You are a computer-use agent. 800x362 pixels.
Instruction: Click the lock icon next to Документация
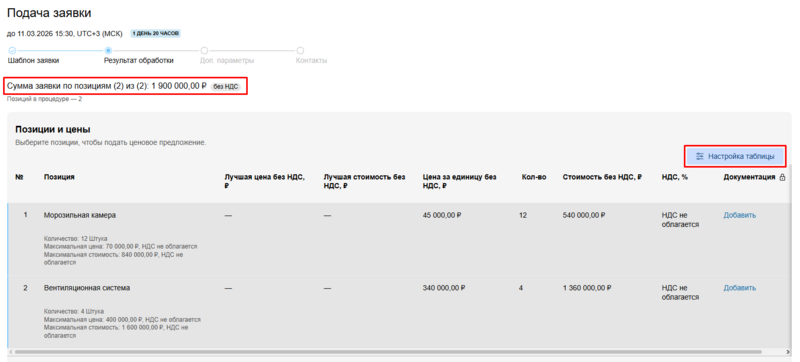(782, 177)
